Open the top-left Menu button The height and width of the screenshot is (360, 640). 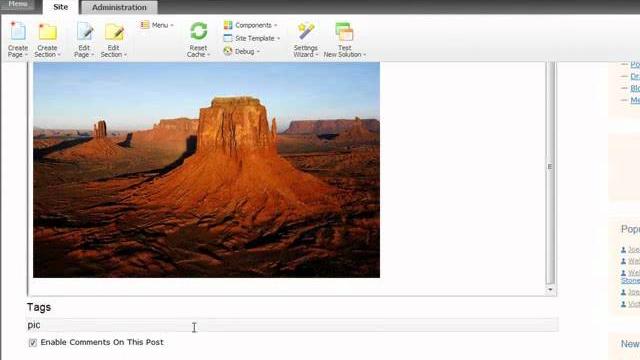tap(18, 4)
